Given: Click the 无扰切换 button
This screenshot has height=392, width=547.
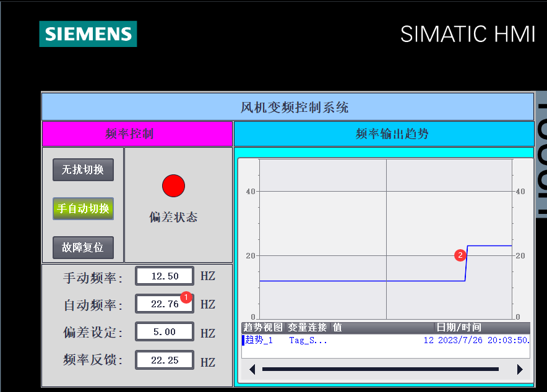Looking at the screenshot, I should (x=83, y=169).
